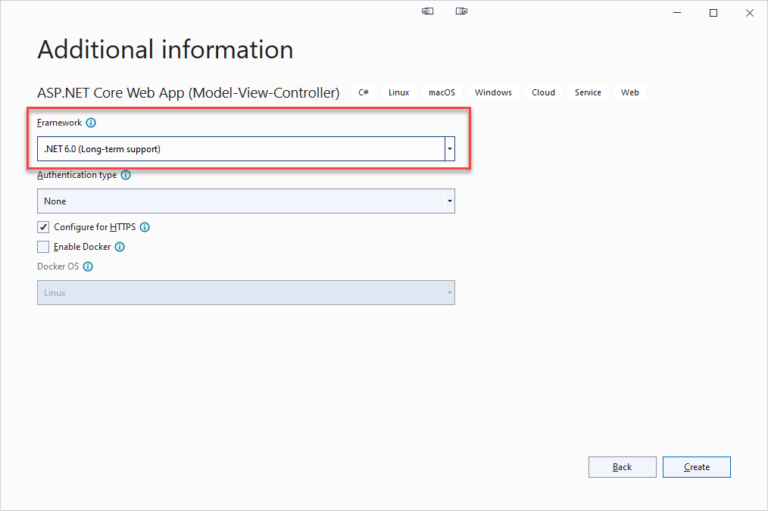The image size is (768, 511).
Task: Click the right feedback icon in title bar
Action: tap(461, 11)
